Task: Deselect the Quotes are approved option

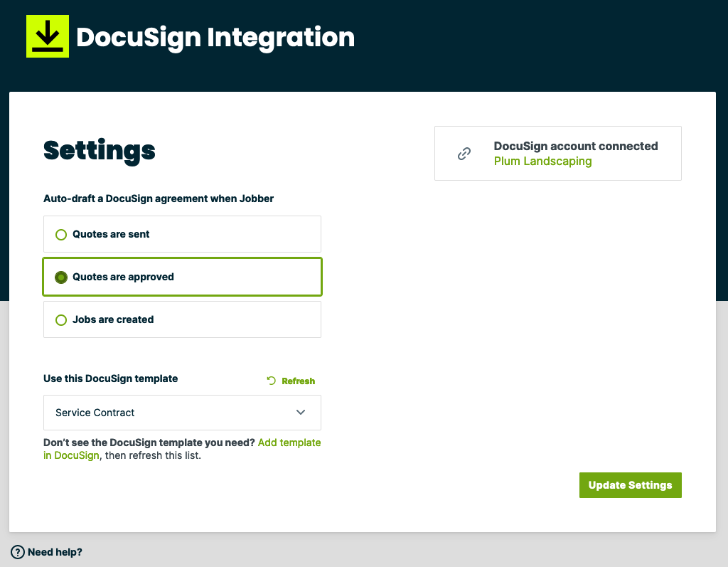Action: pyautogui.click(x=182, y=277)
